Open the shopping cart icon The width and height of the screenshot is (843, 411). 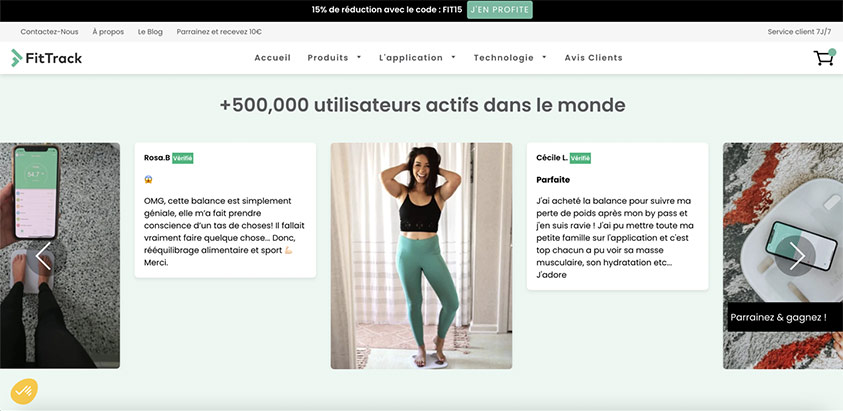point(824,57)
